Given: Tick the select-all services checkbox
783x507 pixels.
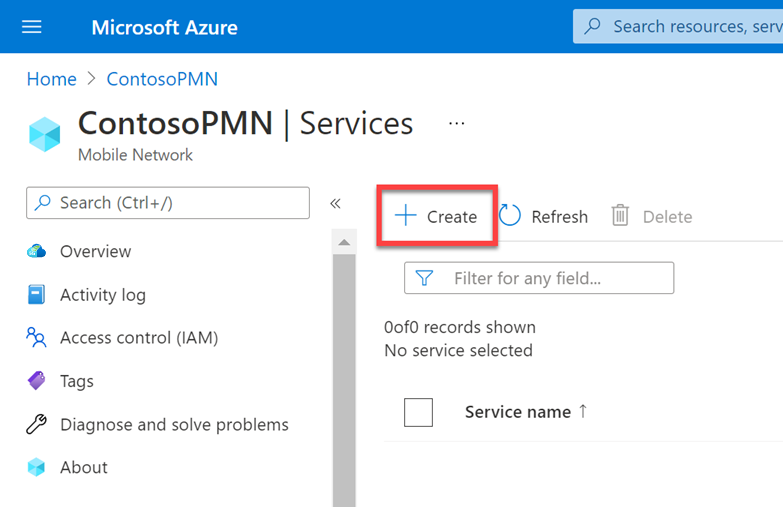Looking at the screenshot, I should (418, 412).
